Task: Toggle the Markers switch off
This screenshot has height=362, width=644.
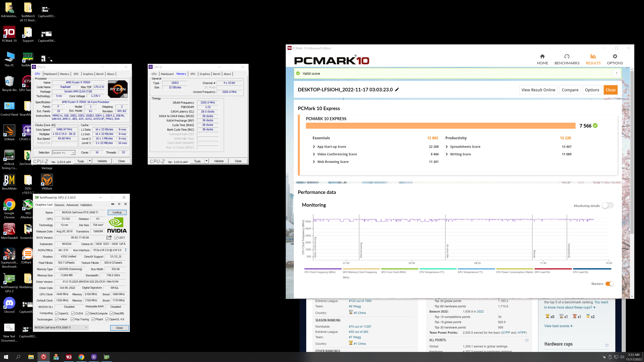Action: tap(609, 284)
